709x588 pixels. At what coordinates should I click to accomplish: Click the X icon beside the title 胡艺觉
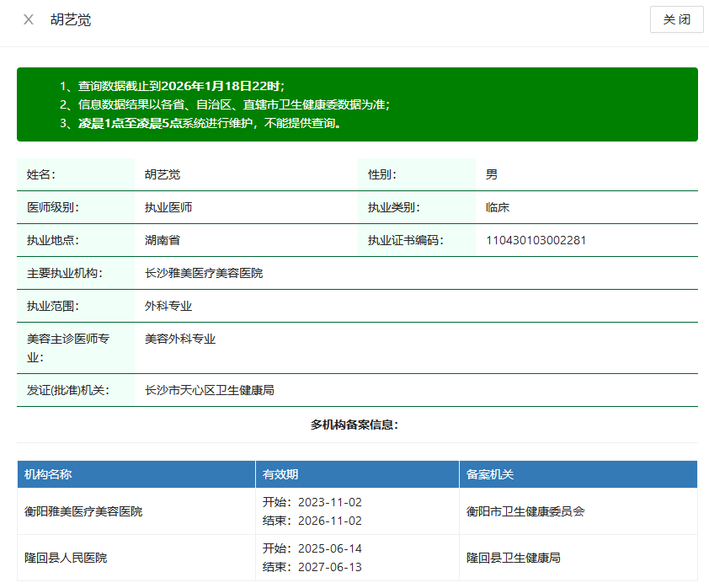pos(29,19)
